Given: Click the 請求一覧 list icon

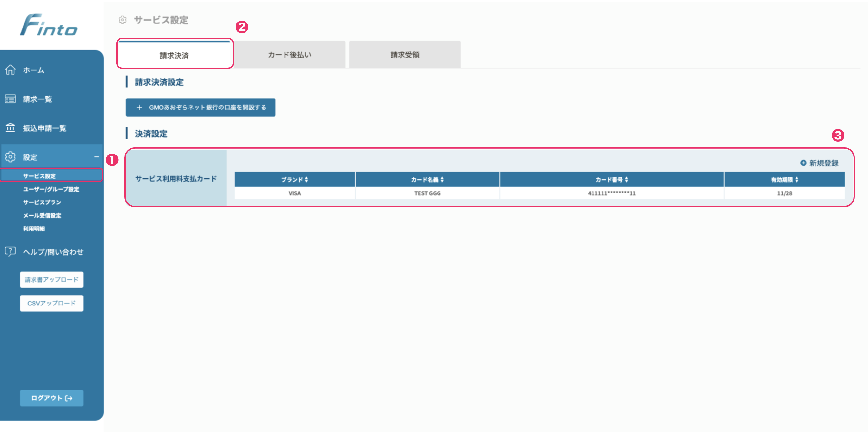Looking at the screenshot, I should [10, 99].
